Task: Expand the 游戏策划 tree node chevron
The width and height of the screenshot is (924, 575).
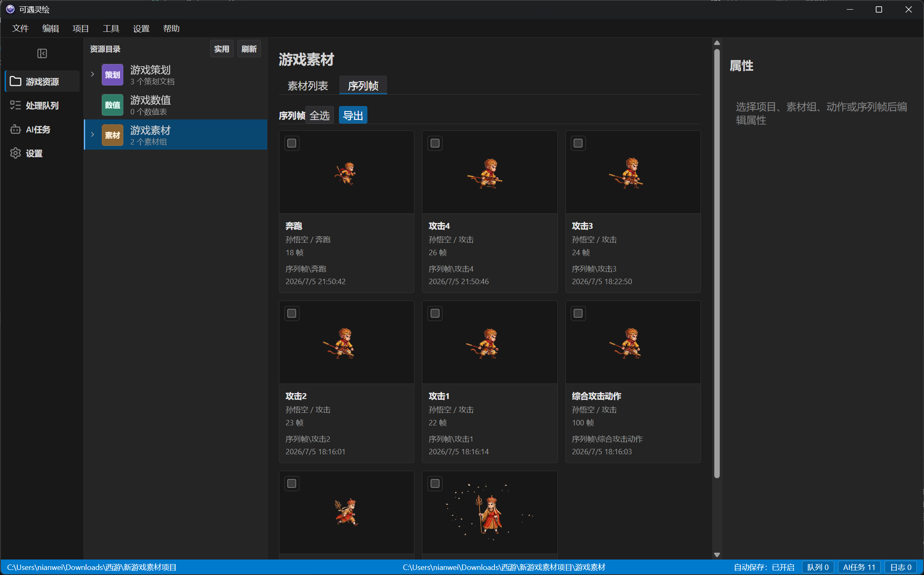Action: click(x=93, y=74)
